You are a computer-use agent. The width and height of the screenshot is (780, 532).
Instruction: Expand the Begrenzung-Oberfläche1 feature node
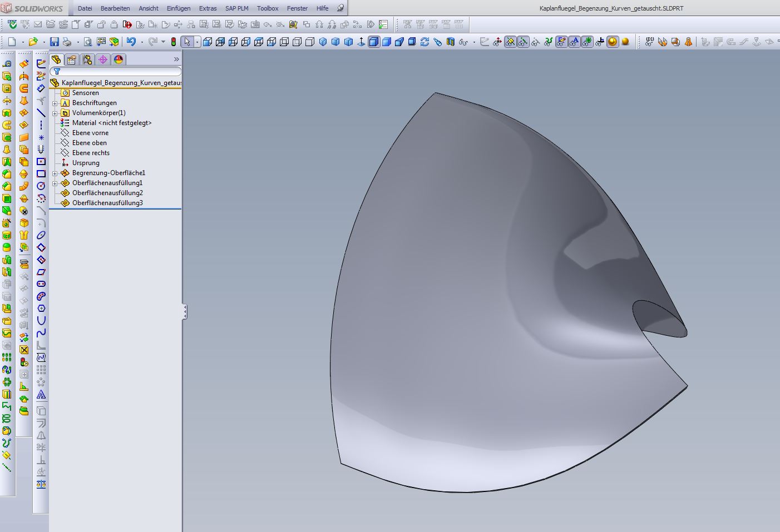[55, 173]
